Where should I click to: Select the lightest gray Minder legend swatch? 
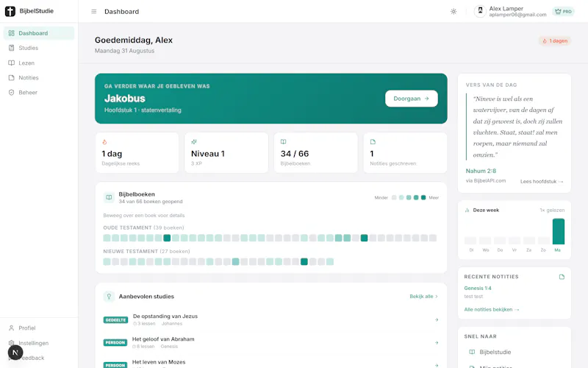click(x=394, y=197)
